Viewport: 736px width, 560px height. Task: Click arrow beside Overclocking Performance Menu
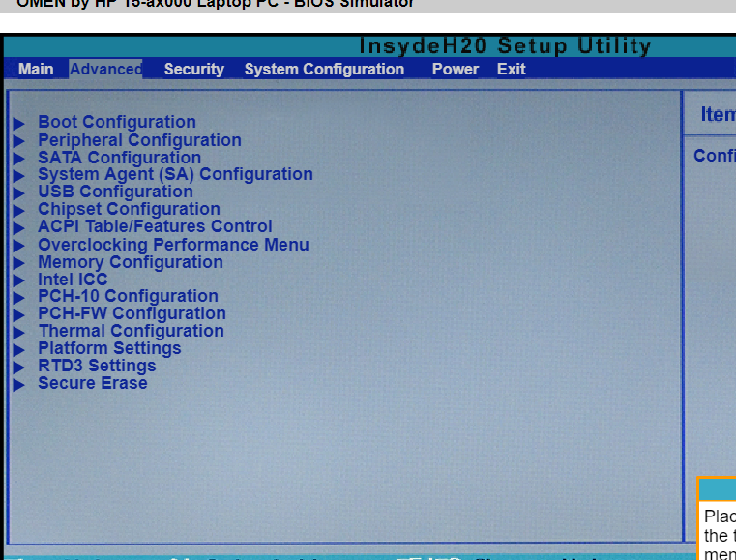tap(18, 246)
